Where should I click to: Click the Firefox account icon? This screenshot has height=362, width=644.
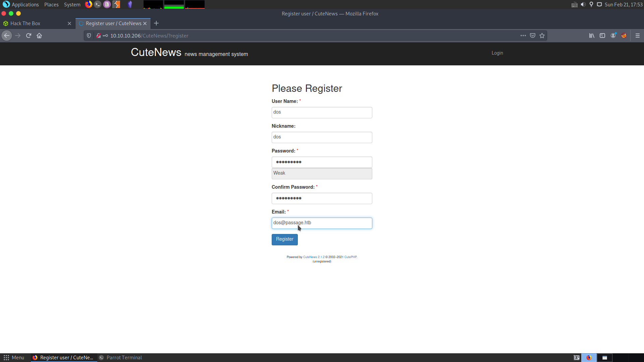tap(613, 36)
